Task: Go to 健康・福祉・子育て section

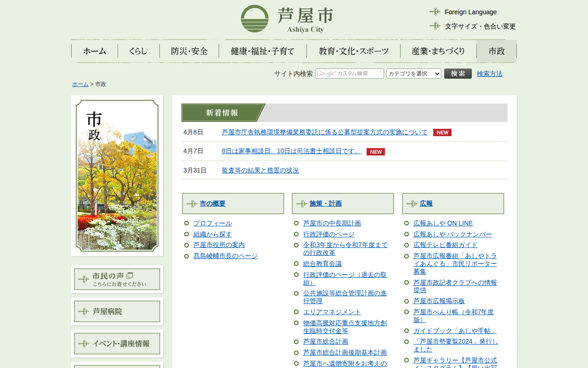Action: pos(263,51)
